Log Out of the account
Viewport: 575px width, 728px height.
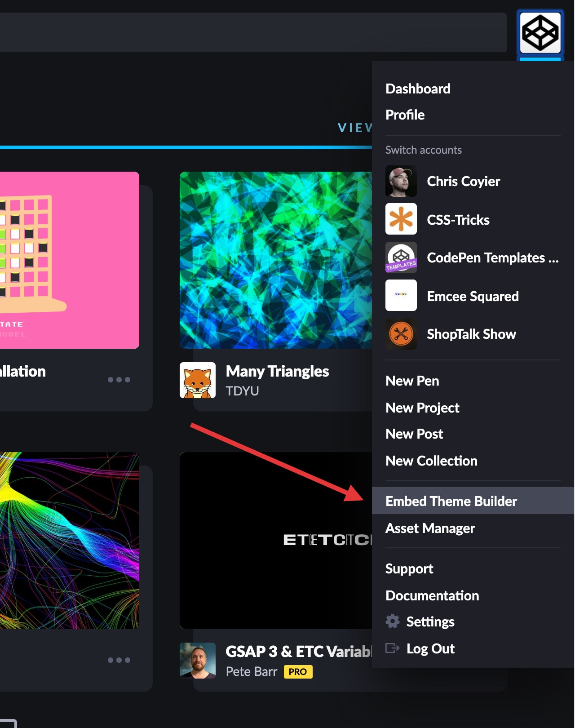[x=430, y=648]
